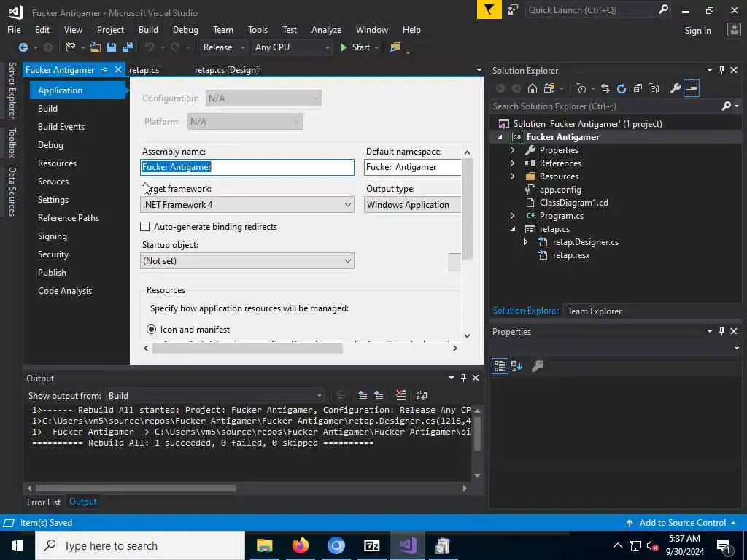
Task: Click the Output panel horizontal scrollbar
Action: point(136,488)
